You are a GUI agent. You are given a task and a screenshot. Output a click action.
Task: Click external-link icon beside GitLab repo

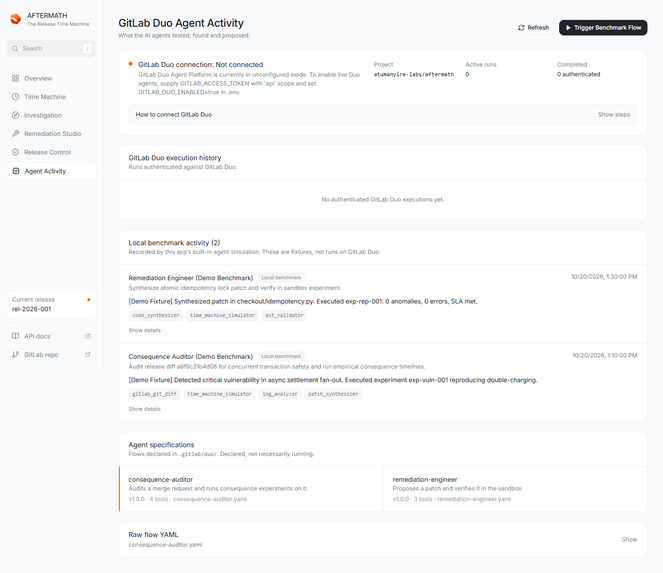(88, 354)
